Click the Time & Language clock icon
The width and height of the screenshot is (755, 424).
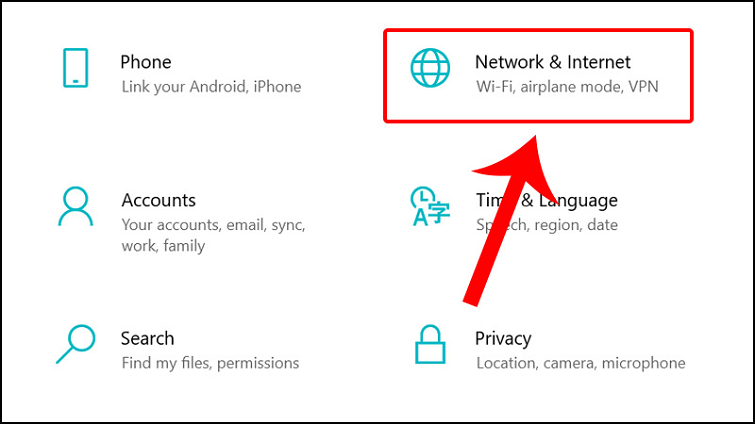point(430,206)
